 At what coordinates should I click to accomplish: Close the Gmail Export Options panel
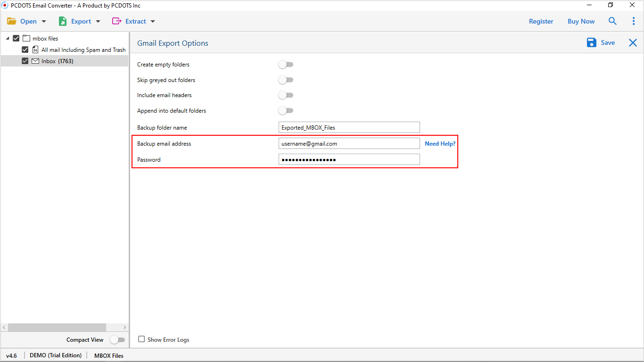[633, 43]
